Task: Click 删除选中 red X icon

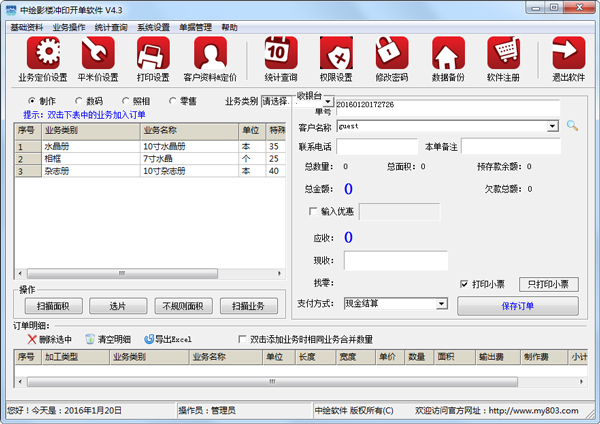Action: click(x=32, y=339)
